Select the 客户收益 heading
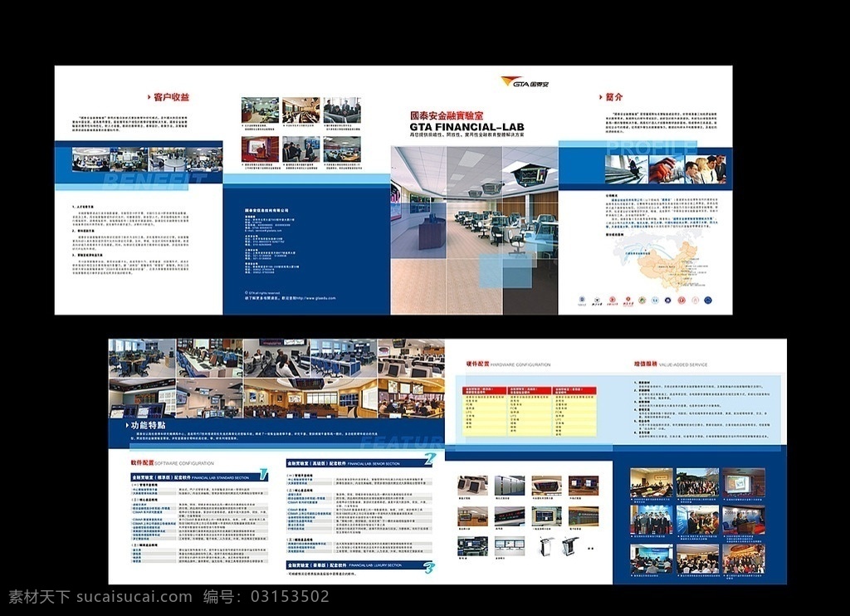Image resolution: width=850 pixels, height=616 pixels. (x=171, y=98)
